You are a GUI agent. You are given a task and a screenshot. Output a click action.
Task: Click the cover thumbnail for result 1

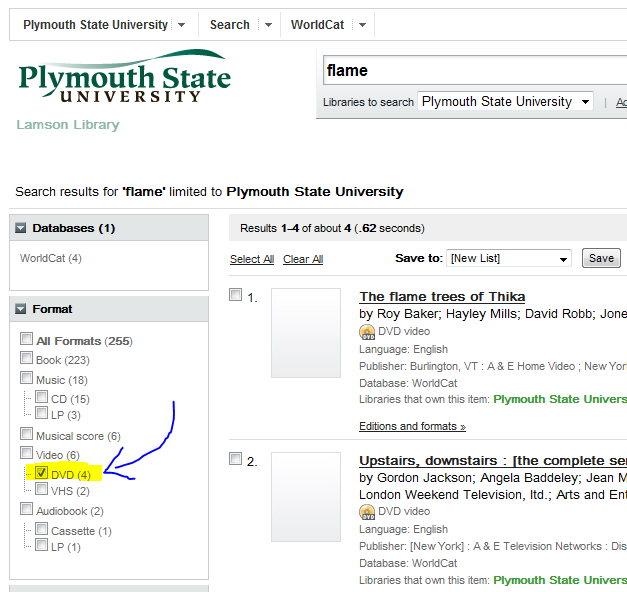pos(306,333)
